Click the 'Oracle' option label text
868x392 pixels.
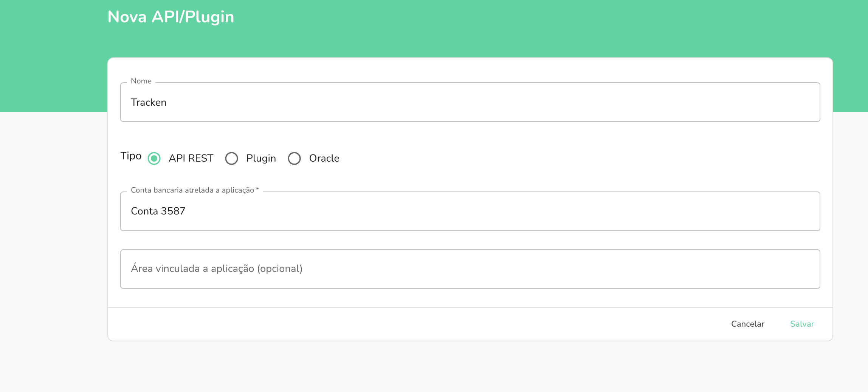pos(324,158)
